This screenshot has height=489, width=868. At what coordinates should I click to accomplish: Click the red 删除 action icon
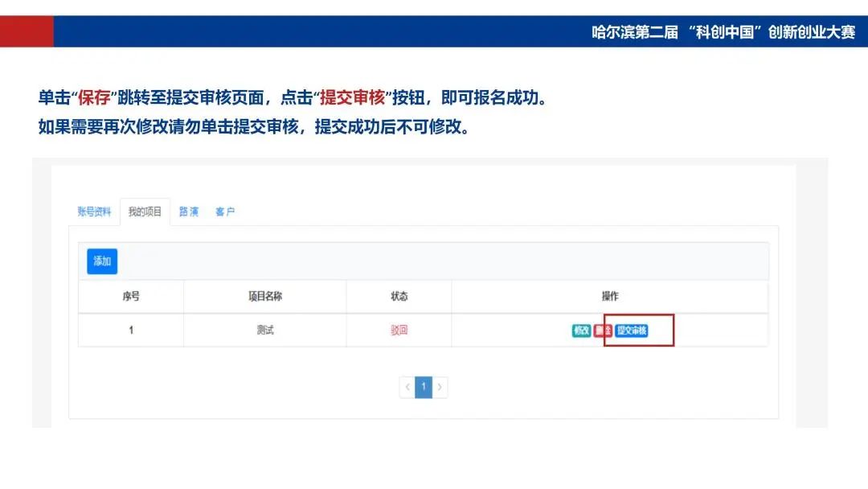click(x=603, y=330)
